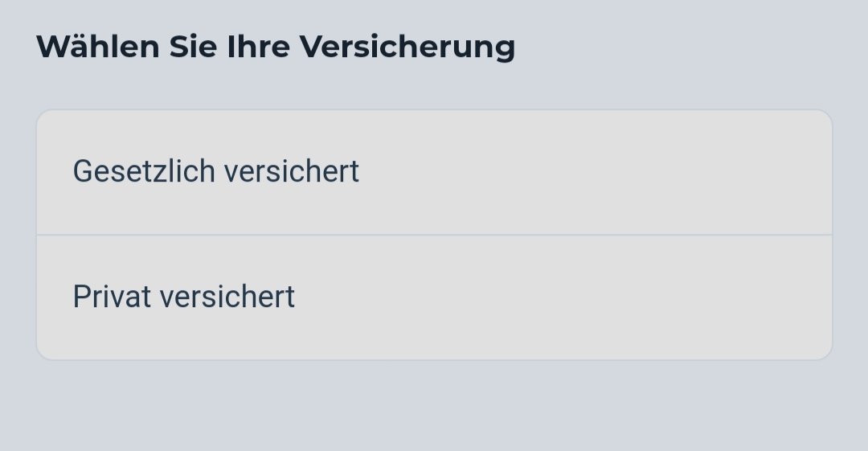Choose private insurance "Privat versichert"
Screen dimensions: 868x451
[183, 297]
